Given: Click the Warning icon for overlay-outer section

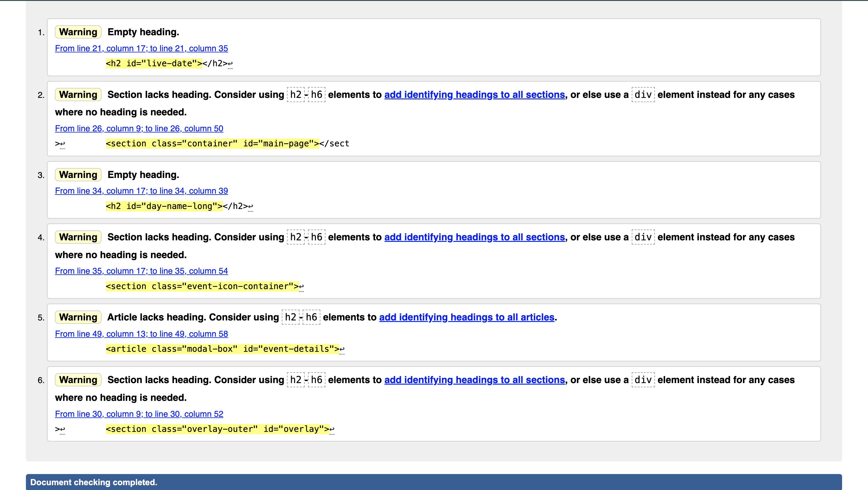Looking at the screenshot, I should coord(77,380).
